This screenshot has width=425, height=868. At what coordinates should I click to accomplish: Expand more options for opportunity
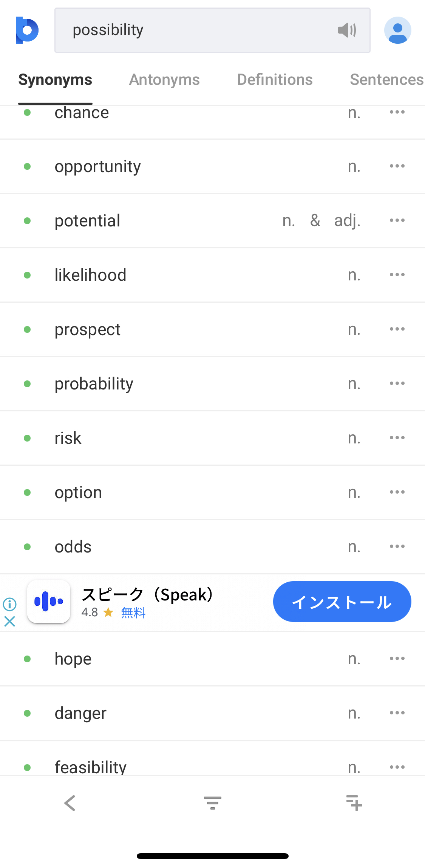point(397,166)
